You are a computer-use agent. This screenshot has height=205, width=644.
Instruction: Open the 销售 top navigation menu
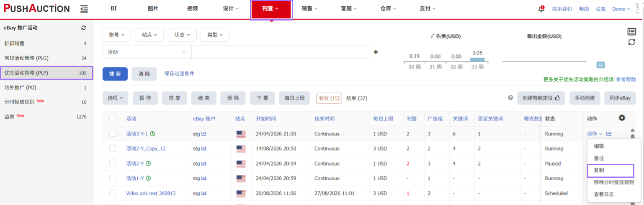[x=309, y=8]
